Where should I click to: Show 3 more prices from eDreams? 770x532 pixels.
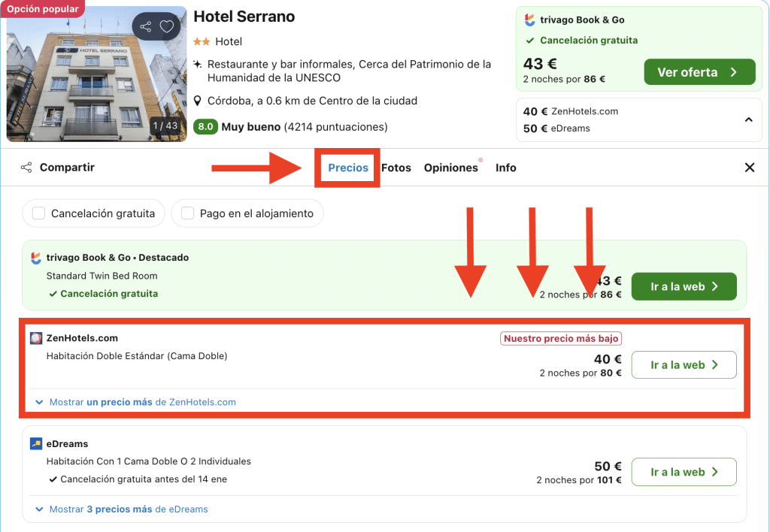click(122, 509)
